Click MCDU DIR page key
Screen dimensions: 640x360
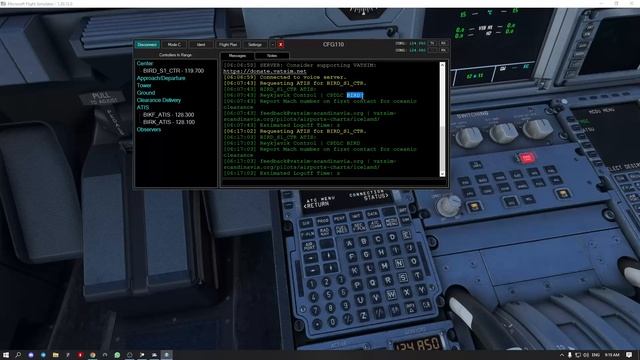(306, 223)
